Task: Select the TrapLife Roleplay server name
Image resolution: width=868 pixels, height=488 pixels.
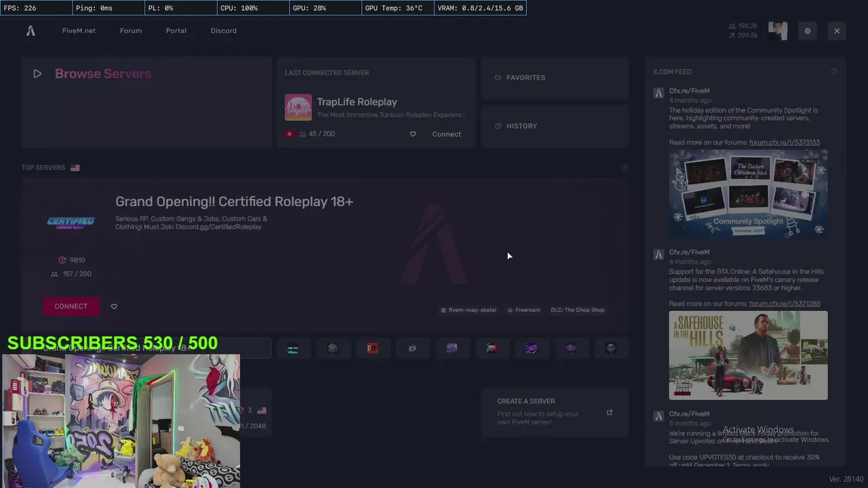Action: click(x=357, y=102)
